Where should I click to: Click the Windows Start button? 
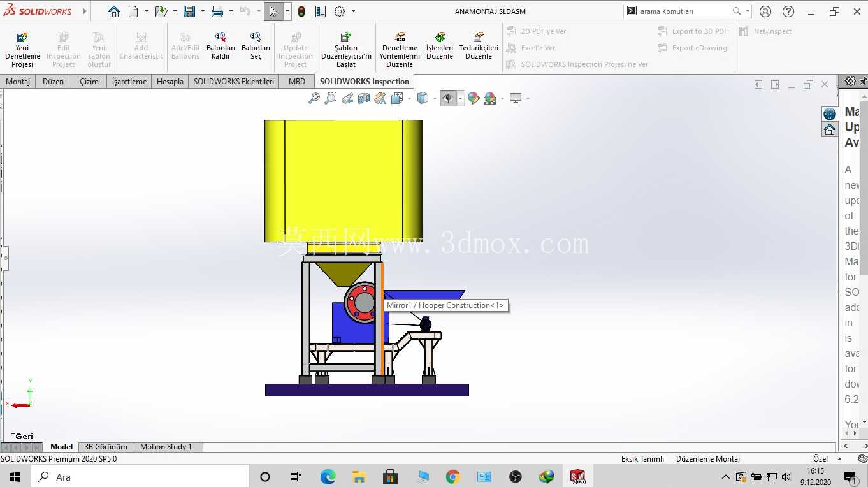point(15,477)
